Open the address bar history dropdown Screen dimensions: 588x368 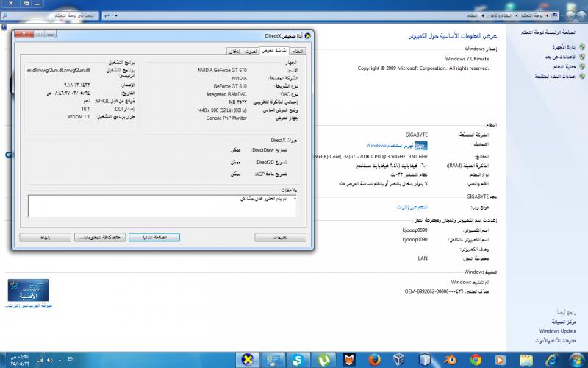coord(116,15)
